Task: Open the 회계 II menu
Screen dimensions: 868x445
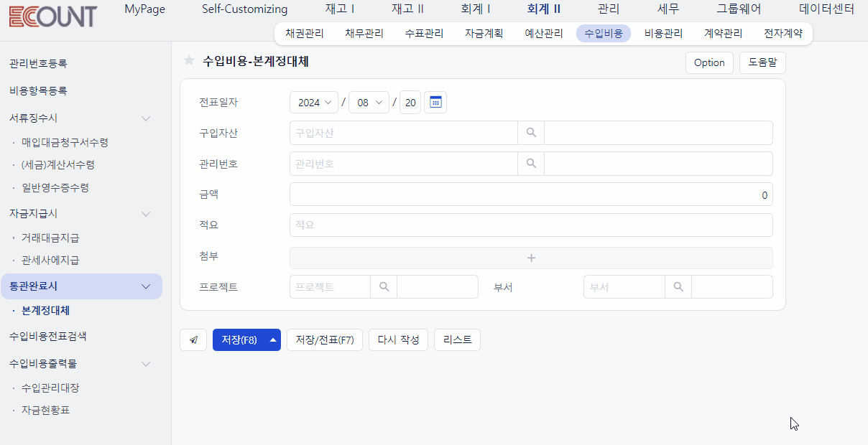Action: pos(544,9)
